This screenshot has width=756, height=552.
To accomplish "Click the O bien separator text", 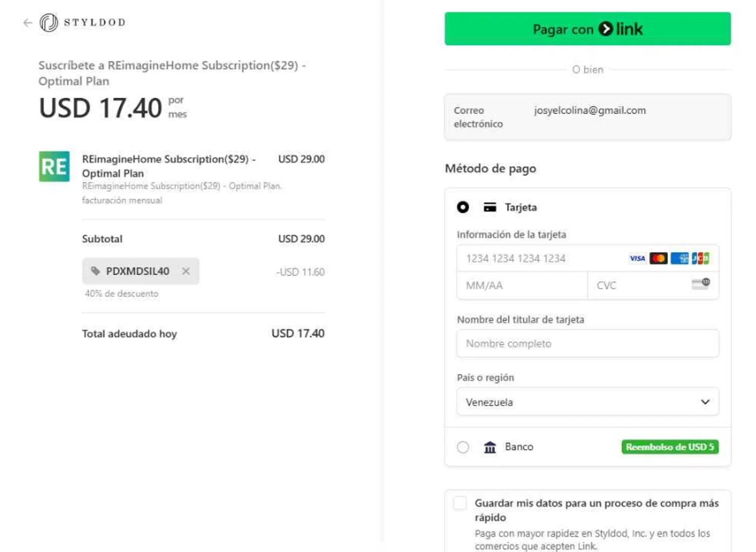I will pyautogui.click(x=588, y=70).
